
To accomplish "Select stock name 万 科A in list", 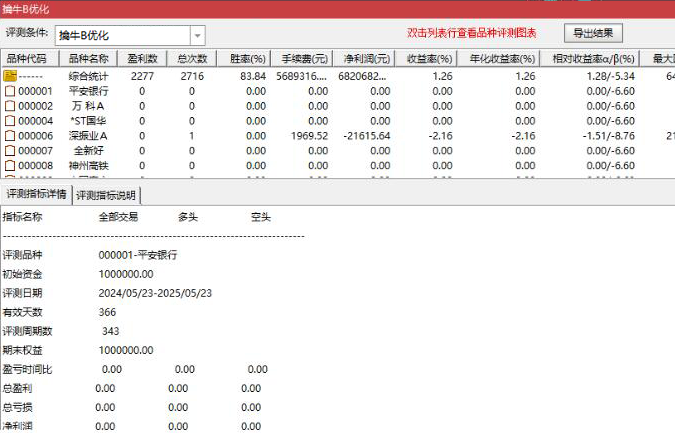I will 88,106.
